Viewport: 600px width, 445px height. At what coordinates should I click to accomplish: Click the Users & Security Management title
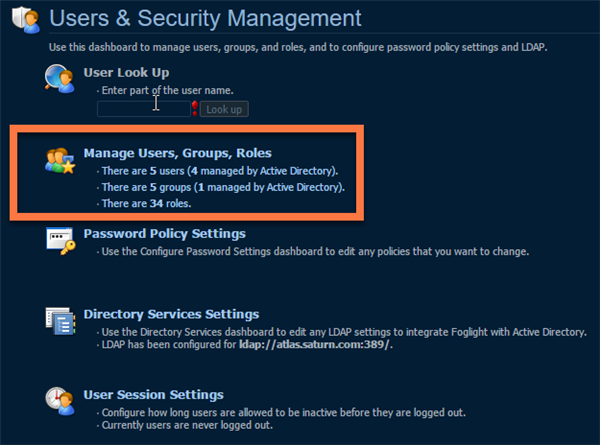click(x=205, y=18)
